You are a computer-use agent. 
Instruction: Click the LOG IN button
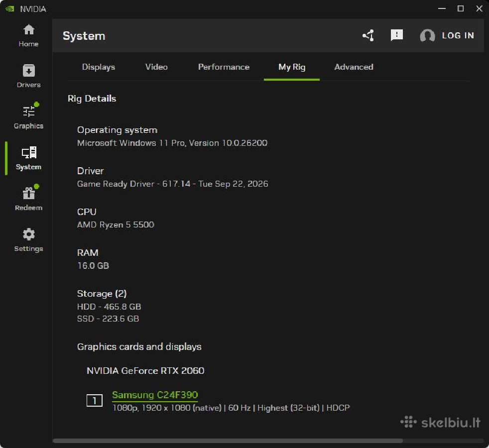(x=458, y=35)
